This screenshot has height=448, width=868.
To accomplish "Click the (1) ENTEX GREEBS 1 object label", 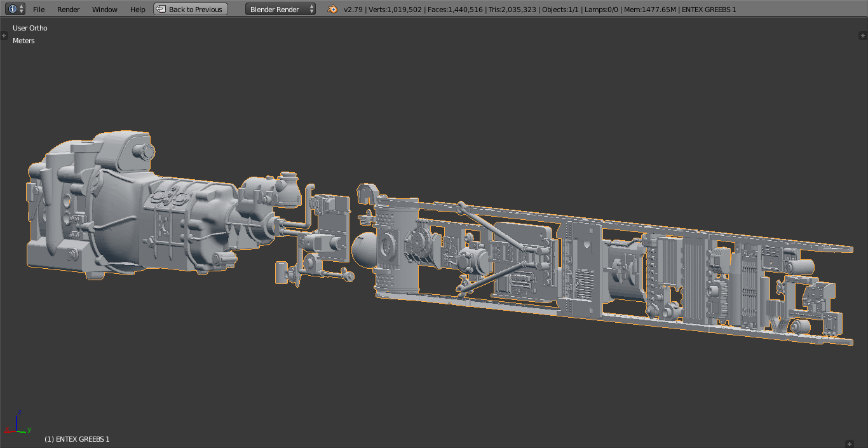I will click(x=77, y=439).
